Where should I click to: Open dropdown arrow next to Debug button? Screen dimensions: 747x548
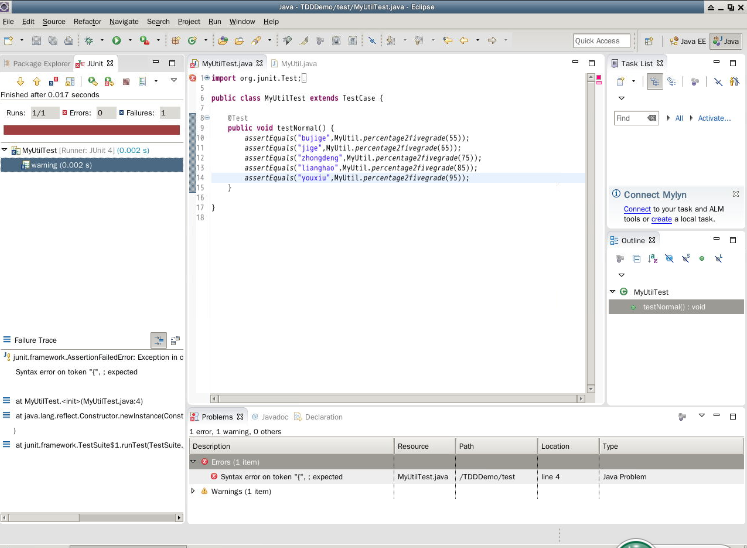pos(101,41)
